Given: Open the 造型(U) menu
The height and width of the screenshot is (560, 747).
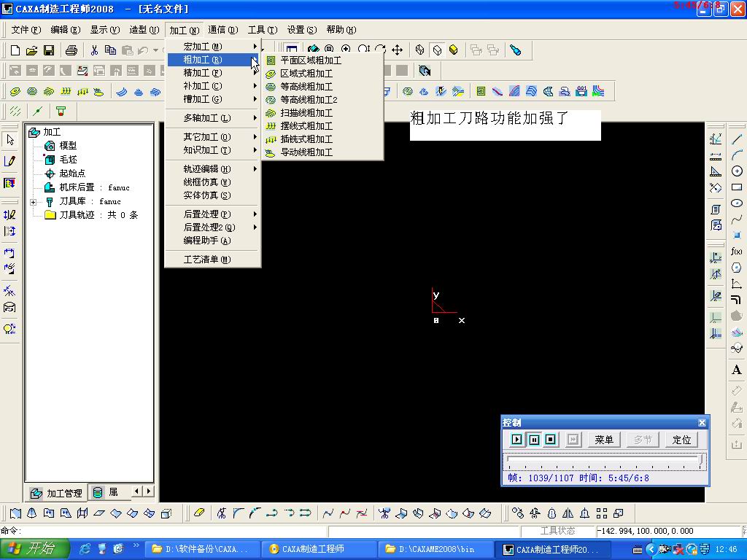Looking at the screenshot, I should pos(144,29).
